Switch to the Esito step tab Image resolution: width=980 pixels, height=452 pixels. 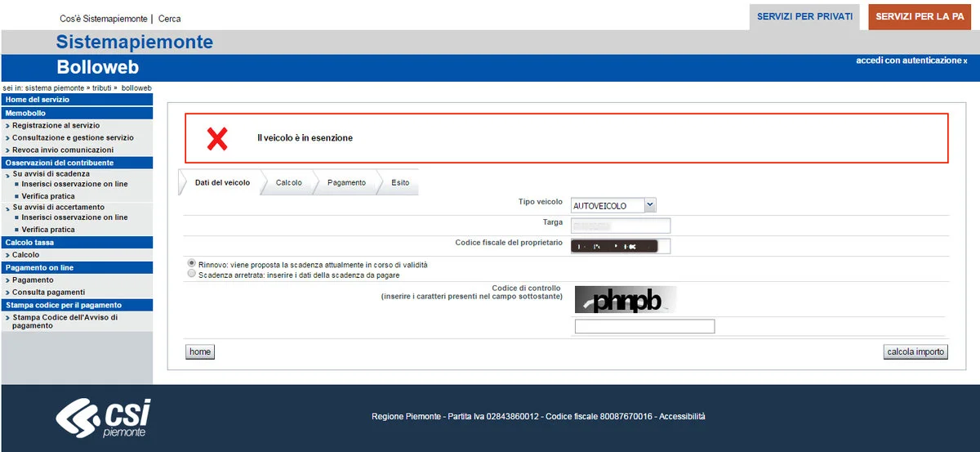tap(400, 182)
